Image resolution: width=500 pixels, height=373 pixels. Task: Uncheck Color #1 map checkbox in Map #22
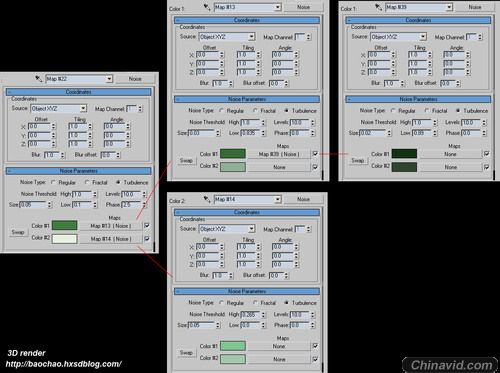(147, 226)
